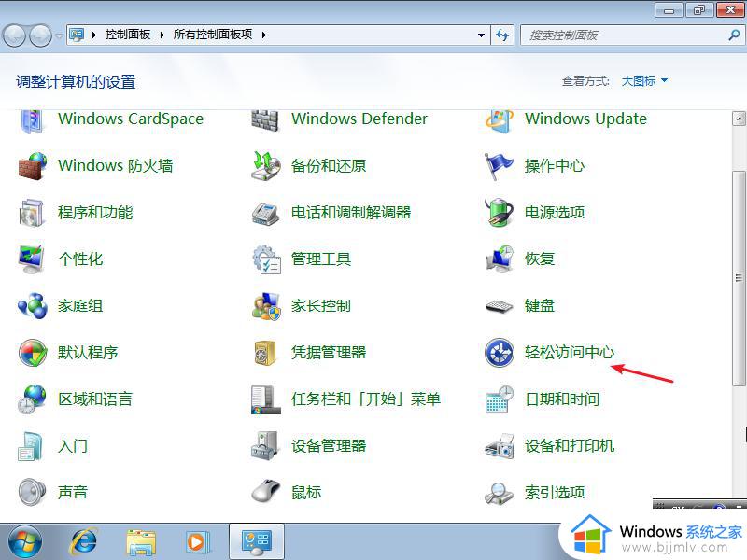Viewport: 747px width, 560px height.
Task: Open 索引选项 icon
Action: coord(500,493)
